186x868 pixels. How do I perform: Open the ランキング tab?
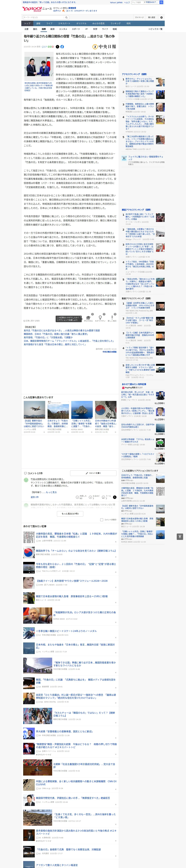pyautogui.click(x=115, y=24)
